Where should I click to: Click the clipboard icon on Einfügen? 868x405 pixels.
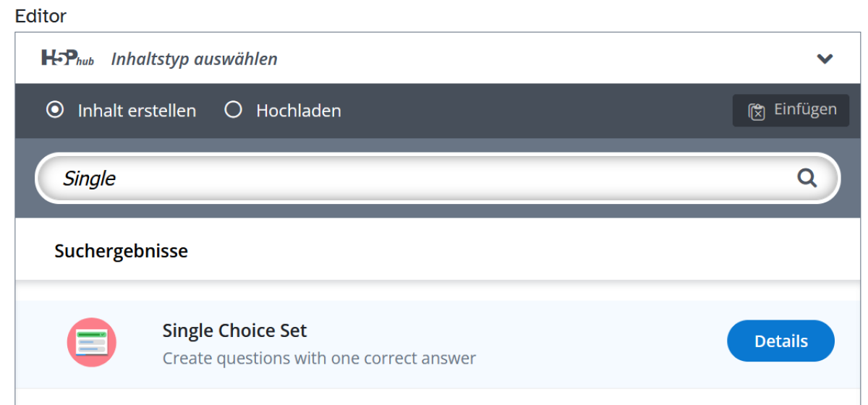pyautogui.click(x=756, y=111)
